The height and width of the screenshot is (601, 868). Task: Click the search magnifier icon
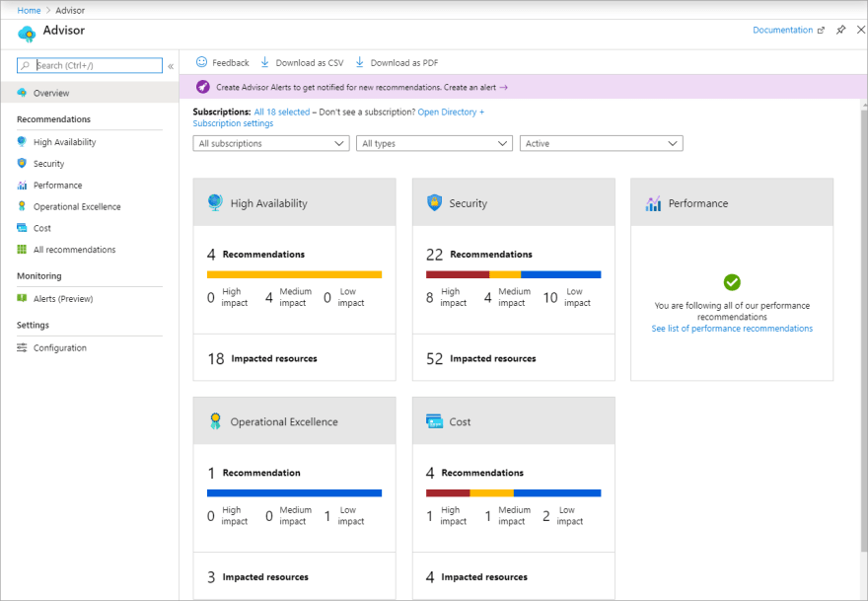click(26, 65)
